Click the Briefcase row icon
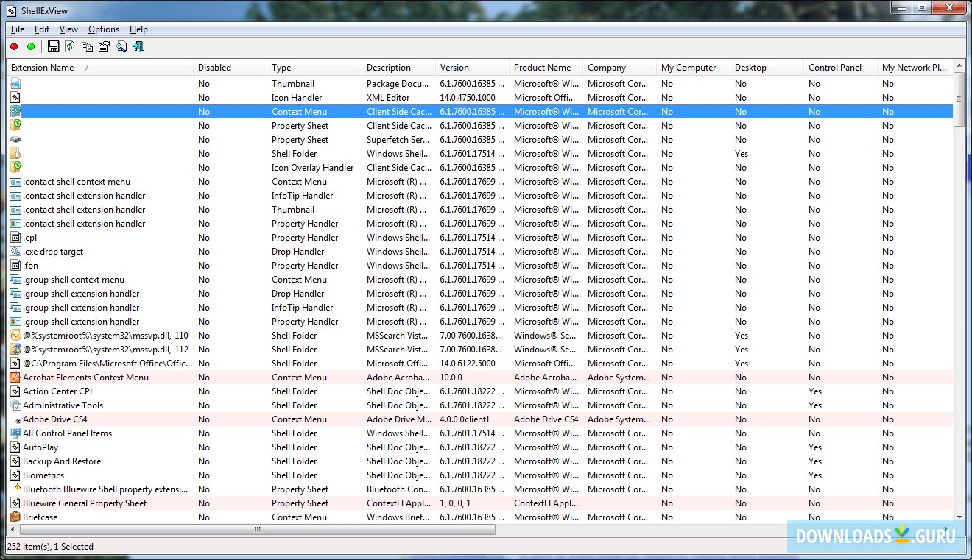Image resolution: width=972 pixels, height=560 pixels. [x=15, y=517]
